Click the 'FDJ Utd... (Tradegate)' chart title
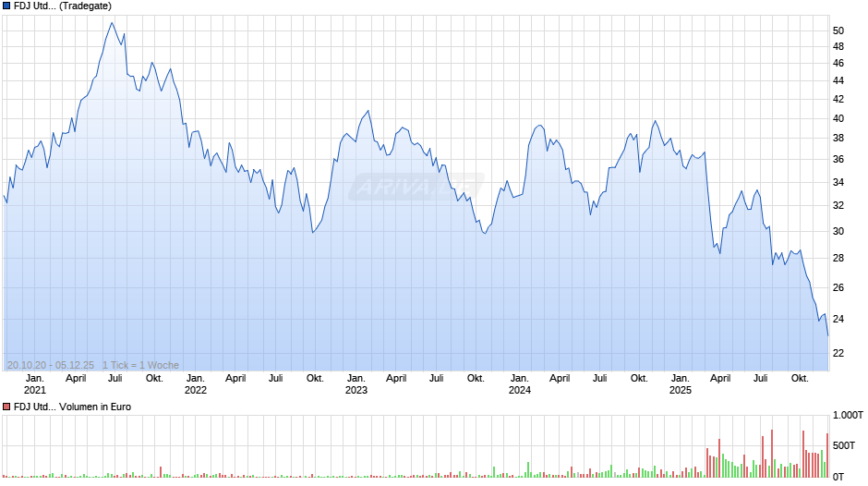This screenshot has width=868, height=486. pos(63,6)
